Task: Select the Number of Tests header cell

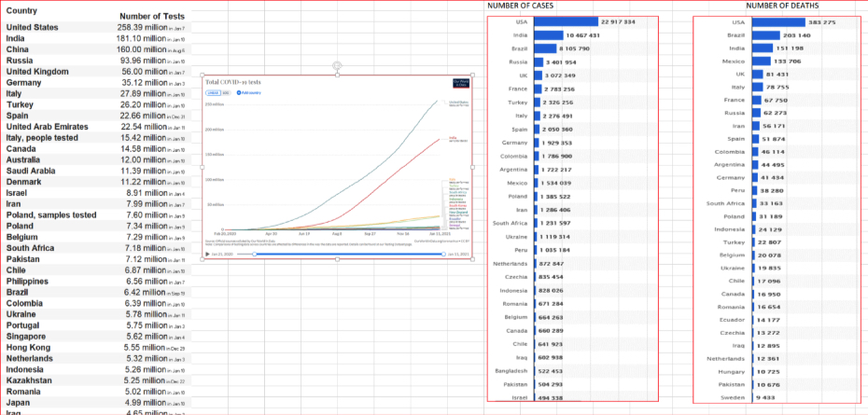Action: (x=155, y=17)
